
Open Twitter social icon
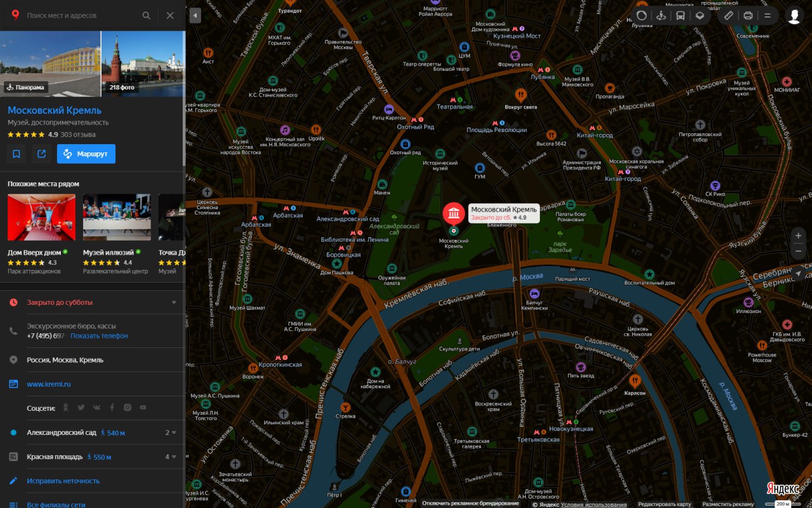pyautogui.click(x=81, y=408)
